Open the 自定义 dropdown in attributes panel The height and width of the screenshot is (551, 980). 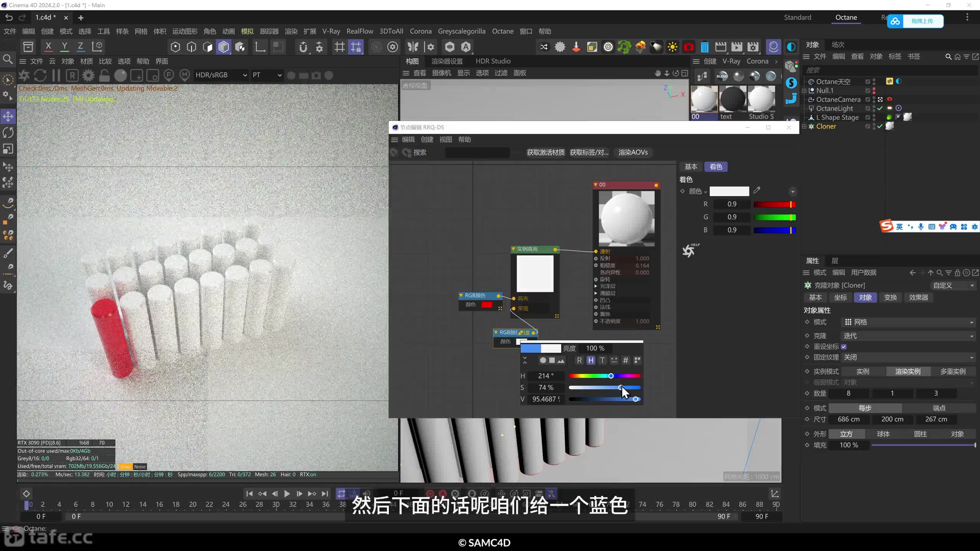953,285
